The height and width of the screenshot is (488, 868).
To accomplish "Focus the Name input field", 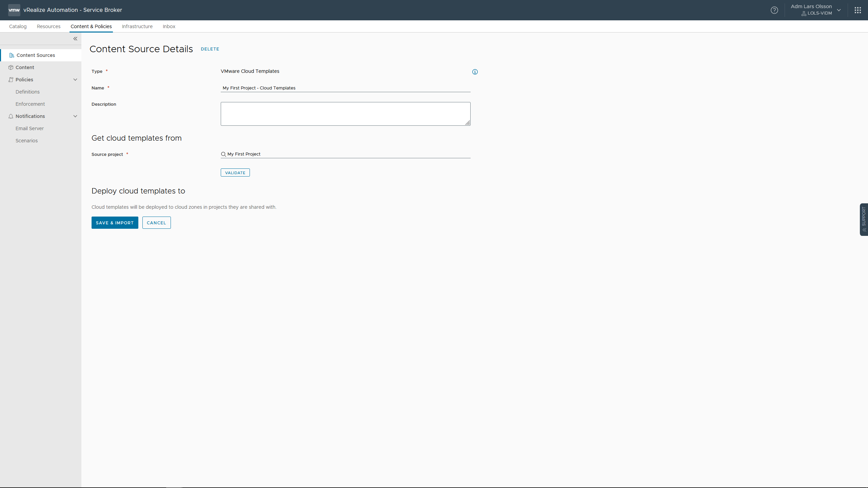I will [x=346, y=88].
